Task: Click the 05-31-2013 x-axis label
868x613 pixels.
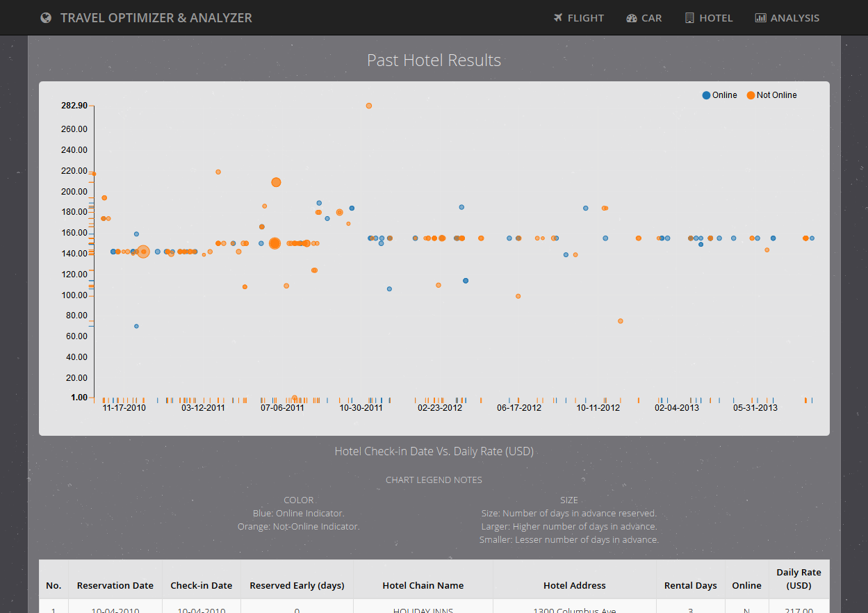Action: coord(755,408)
